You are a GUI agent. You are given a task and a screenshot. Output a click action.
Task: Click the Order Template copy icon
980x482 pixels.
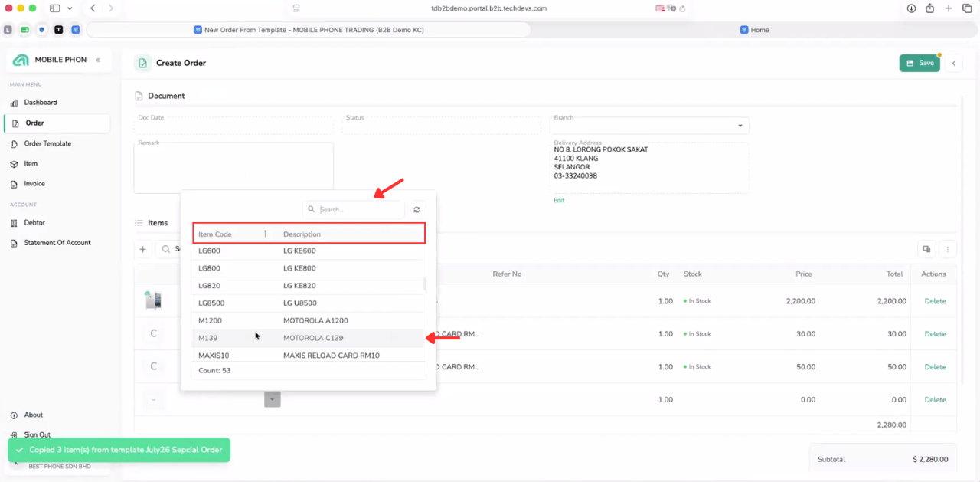click(x=14, y=144)
